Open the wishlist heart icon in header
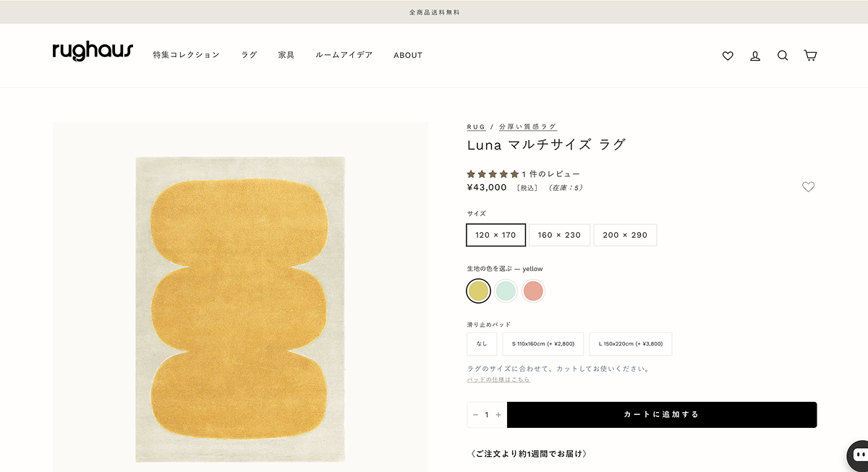Image resolution: width=868 pixels, height=472 pixels. [728, 56]
